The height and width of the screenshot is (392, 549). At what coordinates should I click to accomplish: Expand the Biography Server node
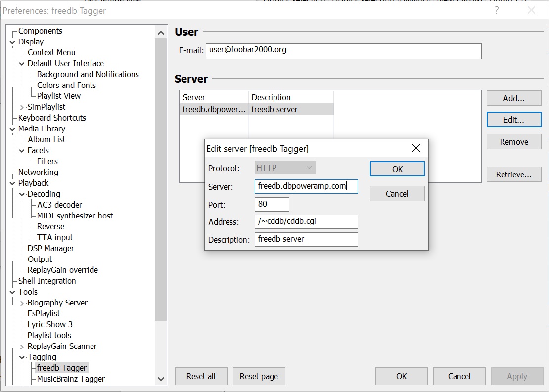[22, 303]
